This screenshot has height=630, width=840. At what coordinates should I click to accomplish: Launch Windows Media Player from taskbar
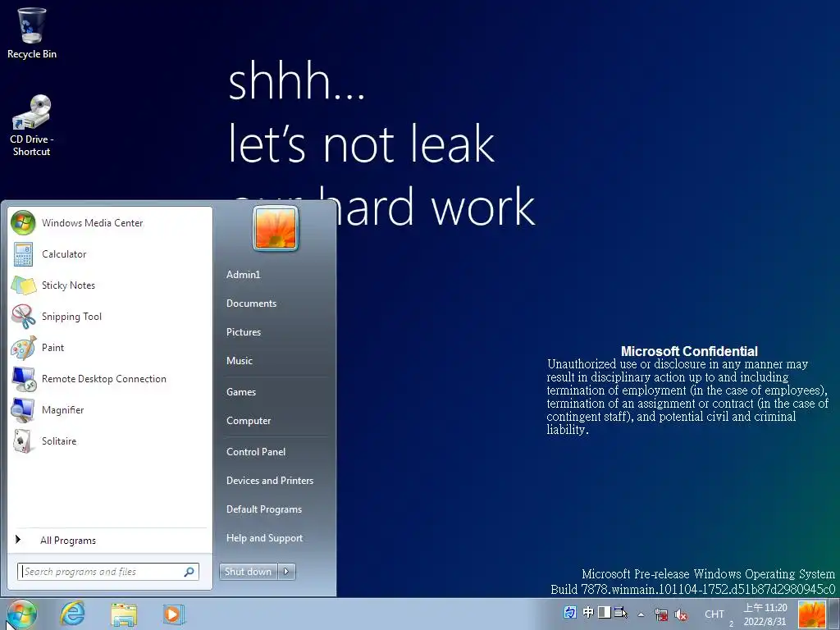click(173, 614)
